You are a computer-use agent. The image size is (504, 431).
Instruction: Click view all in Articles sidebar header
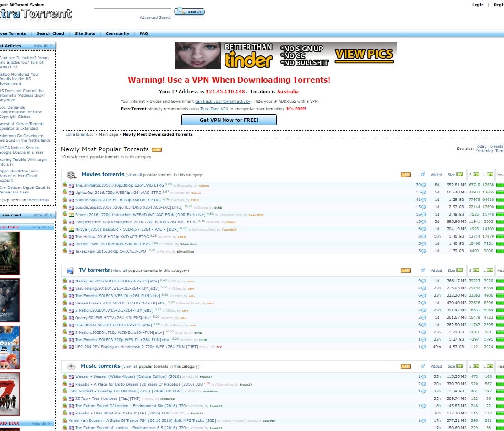pos(43,46)
